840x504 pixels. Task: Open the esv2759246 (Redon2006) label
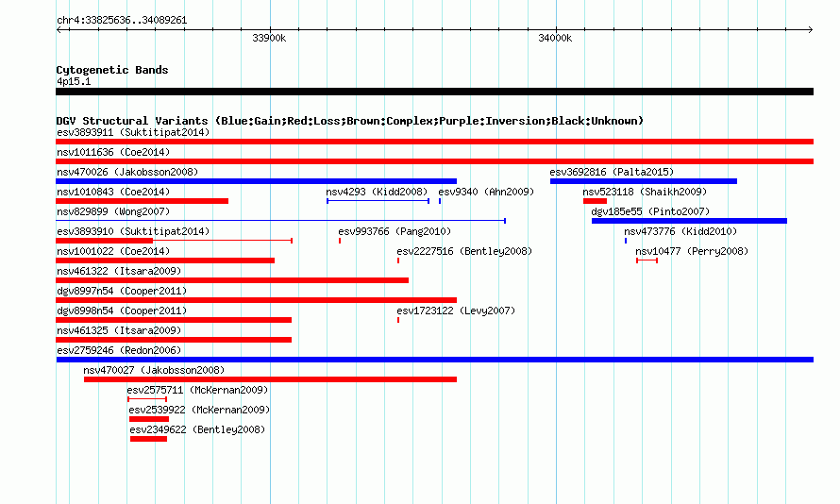click(x=119, y=350)
